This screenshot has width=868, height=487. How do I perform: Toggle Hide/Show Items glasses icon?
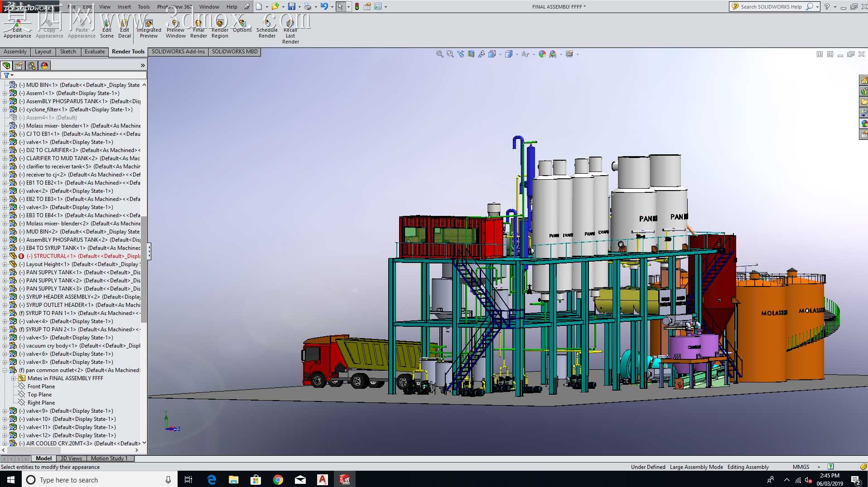[525, 54]
